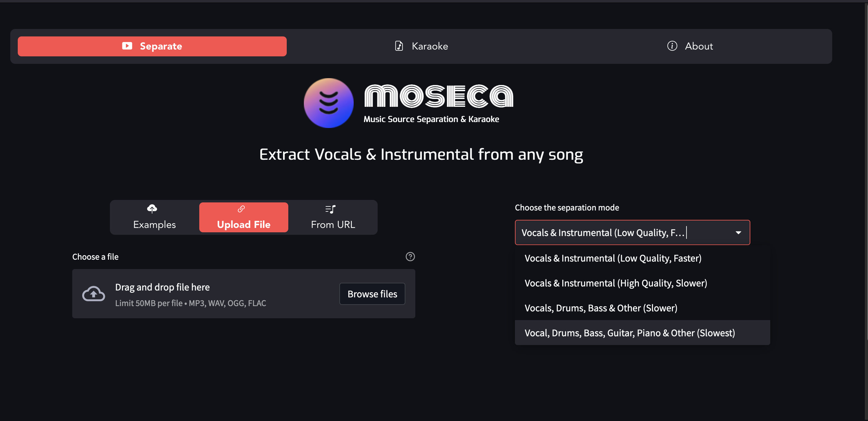Viewport: 868px width, 421px height.
Task: Click the cloud icon in the drop zone
Action: (94, 294)
